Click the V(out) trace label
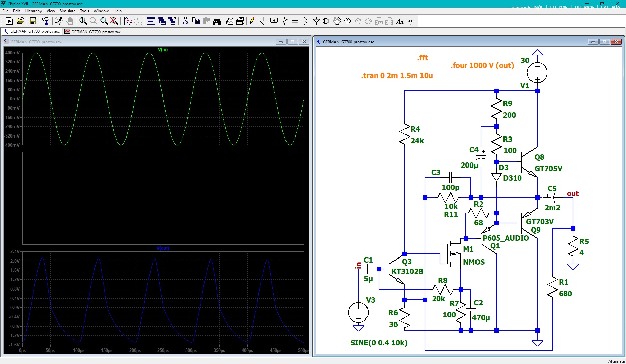The image size is (626, 364). tap(163, 248)
